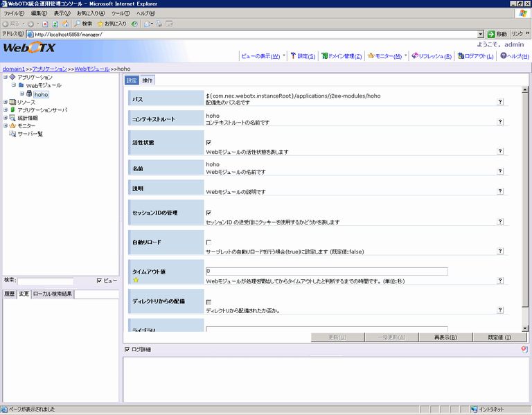
Task: Click the リソース tree icon
Action: (12, 102)
